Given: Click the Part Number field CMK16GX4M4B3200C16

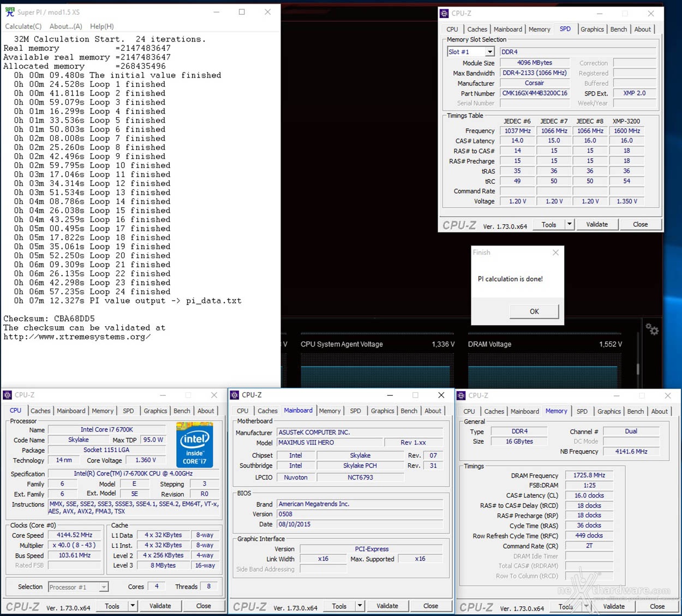Looking at the screenshot, I should point(535,93).
